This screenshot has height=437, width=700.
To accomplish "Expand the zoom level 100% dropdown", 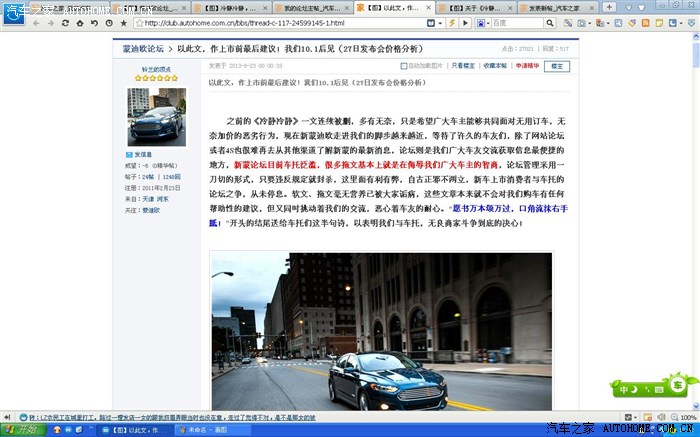I will coord(686,416).
